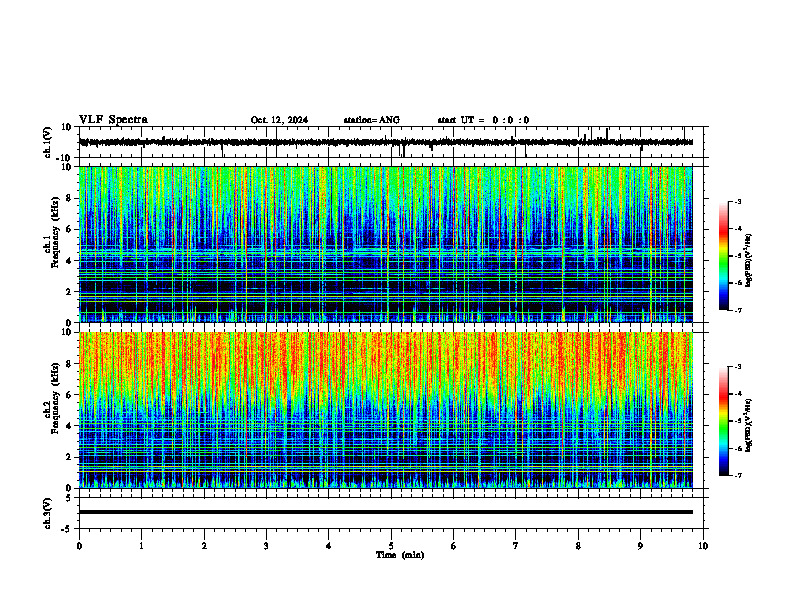Image resolution: width=792 pixels, height=612 pixels.
Task: Click the ch.3 flat black trace
Action: (386, 512)
